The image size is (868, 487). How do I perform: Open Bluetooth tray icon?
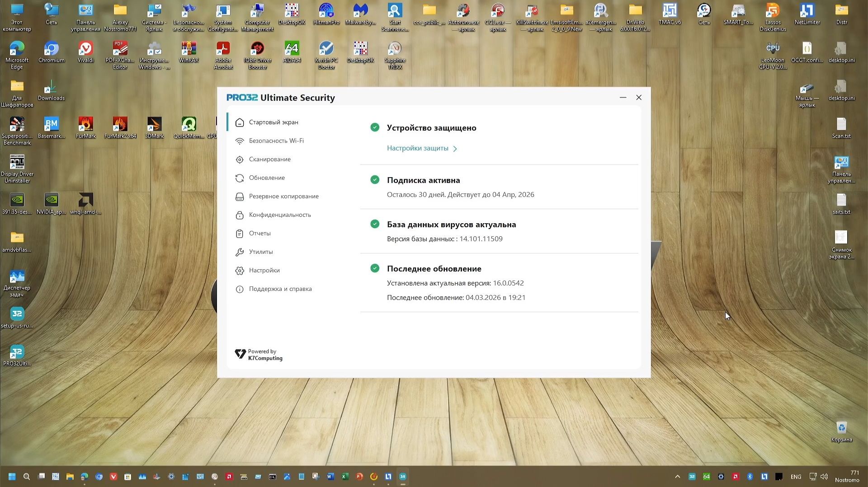(750, 477)
